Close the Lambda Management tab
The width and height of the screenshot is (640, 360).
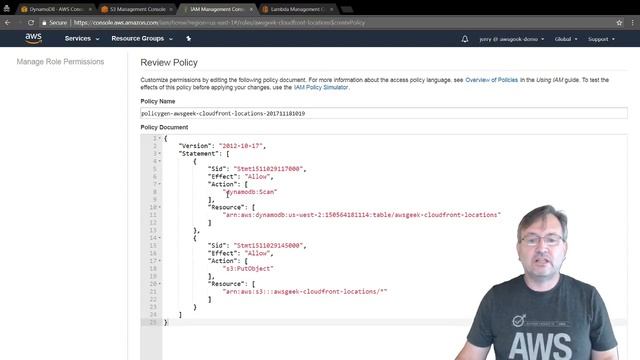[x=331, y=9]
